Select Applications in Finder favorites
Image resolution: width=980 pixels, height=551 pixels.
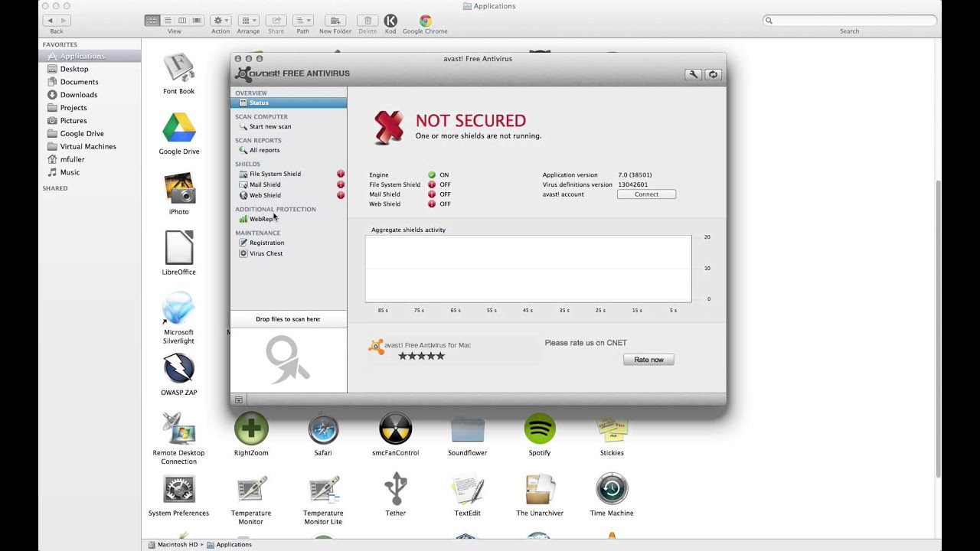tap(90, 57)
